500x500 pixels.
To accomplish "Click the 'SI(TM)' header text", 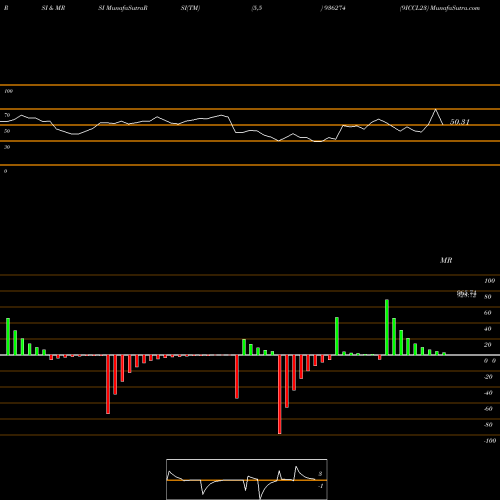I will pyautogui.click(x=190, y=8).
